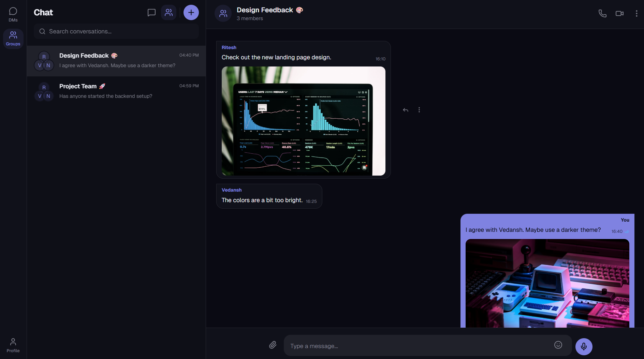Open the chat header more options menu
Image resolution: width=644 pixels, height=359 pixels.
[x=636, y=14]
